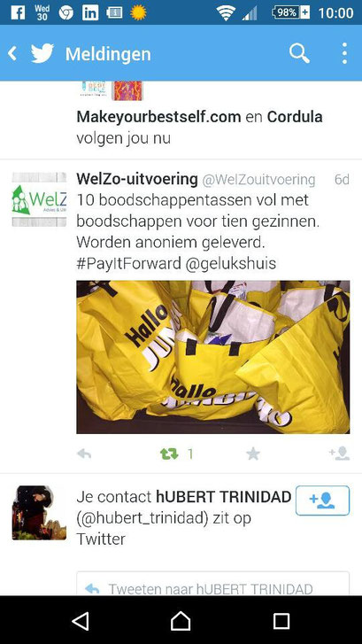Open WelZo-uitvoering profile avatar
The width and height of the screenshot is (362, 644).
click(x=39, y=199)
